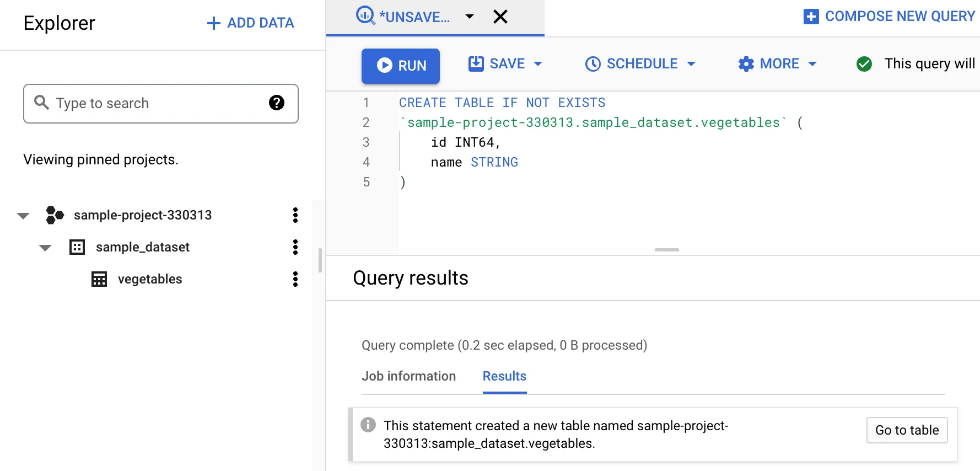
Task: Switch to the Job information tab
Action: point(408,376)
